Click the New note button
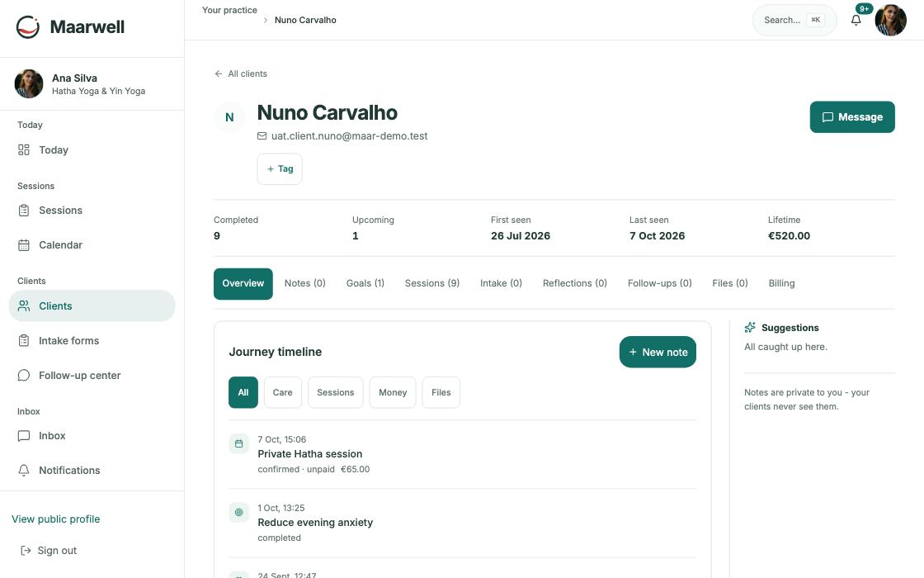 click(x=658, y=352)
